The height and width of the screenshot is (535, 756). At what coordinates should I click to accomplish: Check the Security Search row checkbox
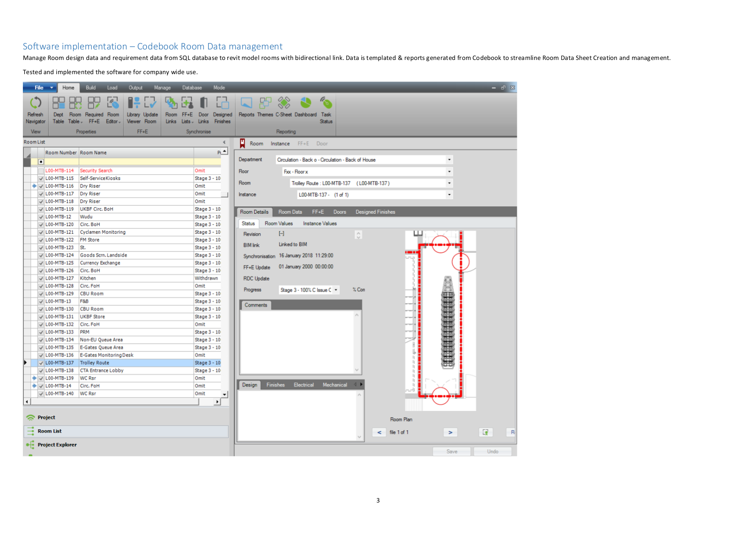click(41, 171)
